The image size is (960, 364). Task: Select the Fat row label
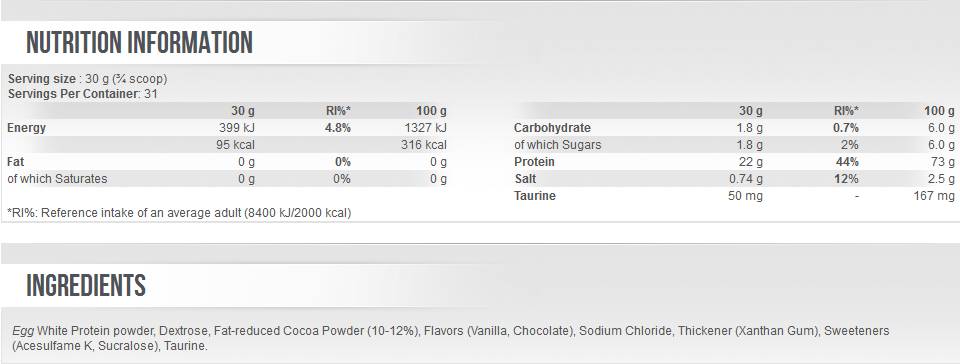15,162
